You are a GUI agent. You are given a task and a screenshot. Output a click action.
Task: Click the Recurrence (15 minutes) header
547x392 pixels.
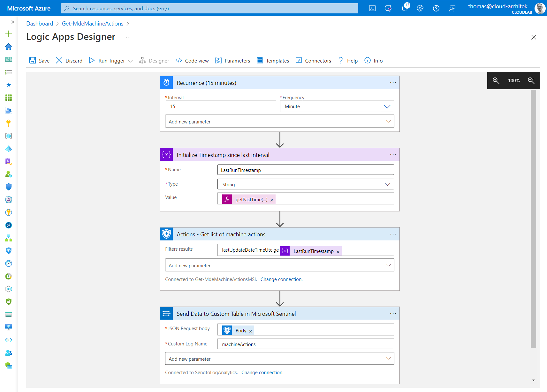coord(279,83)
